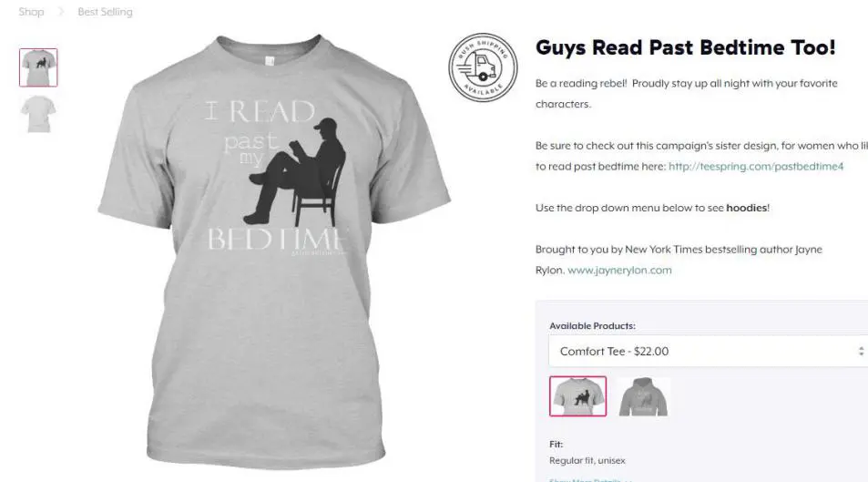This screenshot has width=868, height=482.
Task: Click the reading man silhouette on shirt
Action: click(294, 171)
